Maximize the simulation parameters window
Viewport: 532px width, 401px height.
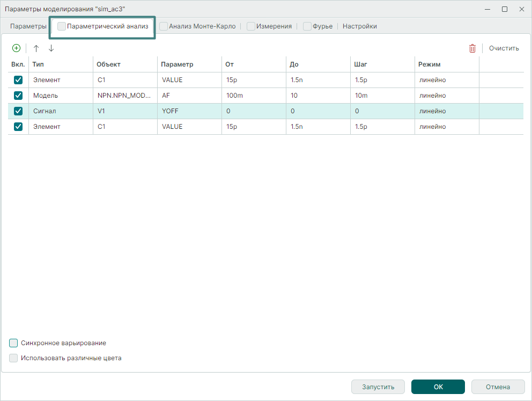pos(505,9)
